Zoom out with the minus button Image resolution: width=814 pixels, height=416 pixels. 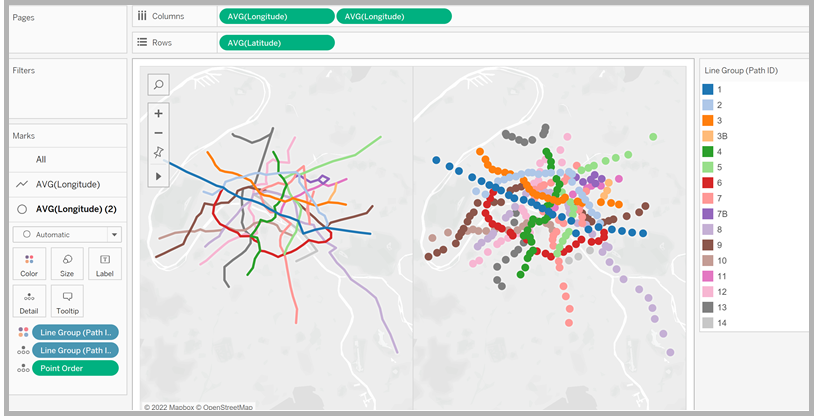point(158,133)
